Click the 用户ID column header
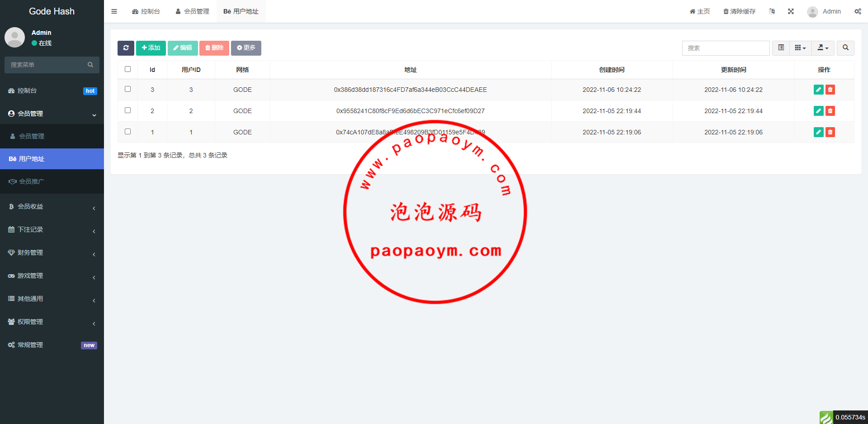Viewport: 868px width, 424px height. coord(191,70)
